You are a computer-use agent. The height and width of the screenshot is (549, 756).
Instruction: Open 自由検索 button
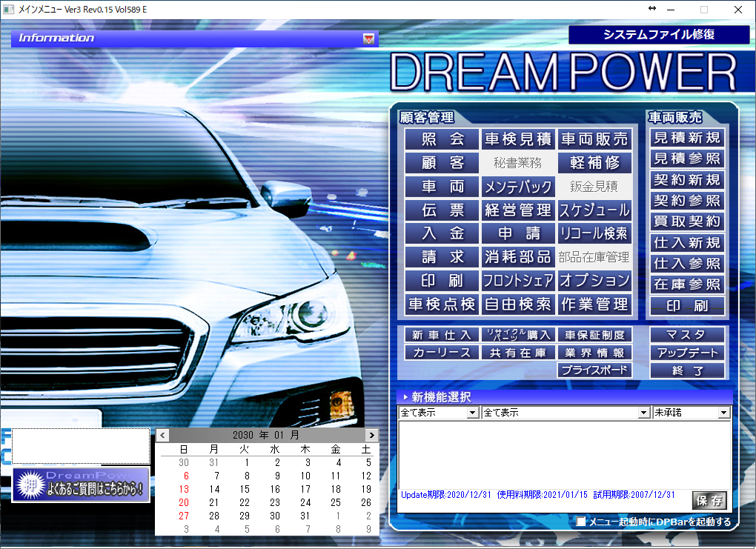(518, 305)
